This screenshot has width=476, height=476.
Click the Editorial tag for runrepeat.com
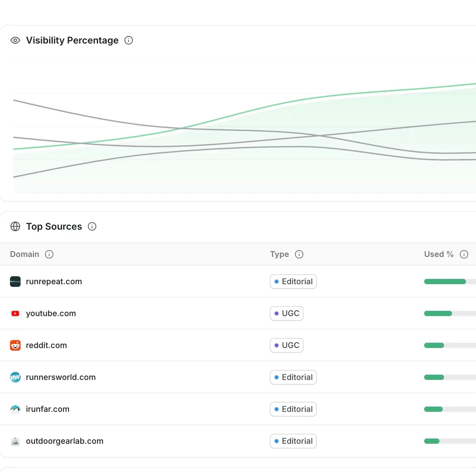293,282
